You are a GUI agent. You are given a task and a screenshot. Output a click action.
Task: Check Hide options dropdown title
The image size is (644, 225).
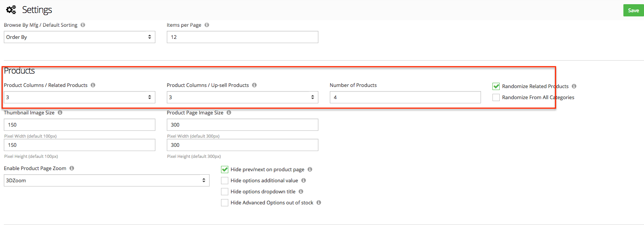click(x=224, y=191)
